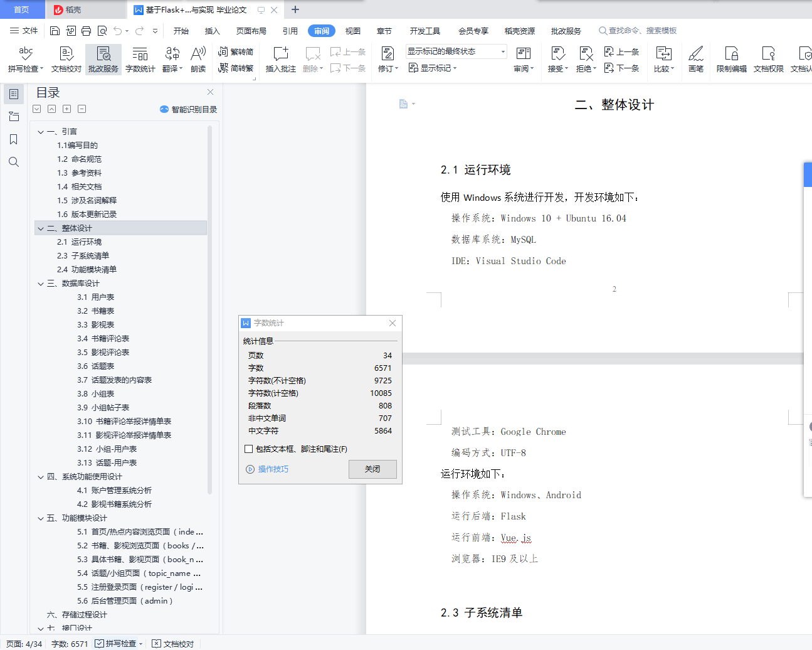This screenshot has height=650, width=812.
Task: Switch to the 页面布局 ribbon tab
Action: pos(251,31)
